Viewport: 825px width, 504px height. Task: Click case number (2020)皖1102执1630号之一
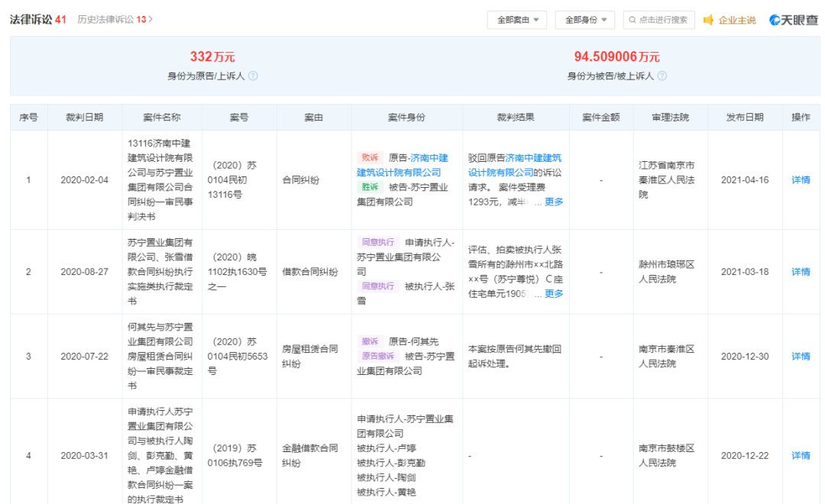(237, 272)
